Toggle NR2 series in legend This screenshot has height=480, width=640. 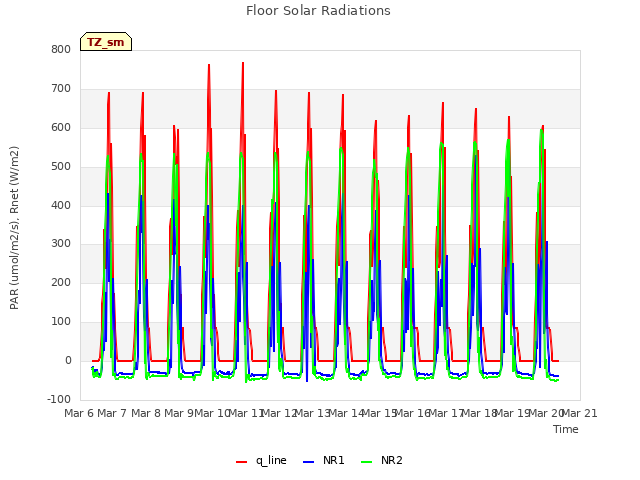pyautogui.click(x=382, y=460)
